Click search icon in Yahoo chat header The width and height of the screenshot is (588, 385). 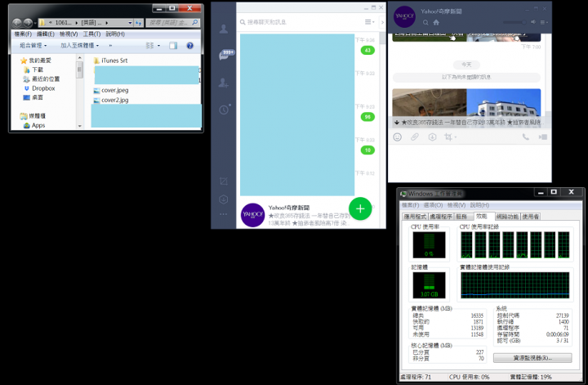pos(425,23)
